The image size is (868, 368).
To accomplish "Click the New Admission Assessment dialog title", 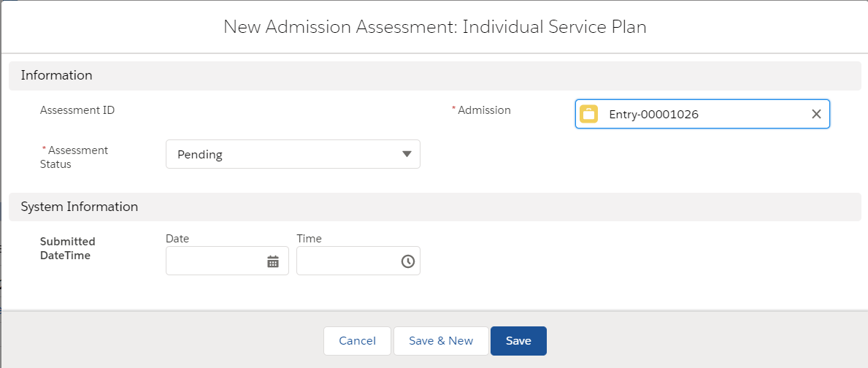I will (x=434, y=27).
